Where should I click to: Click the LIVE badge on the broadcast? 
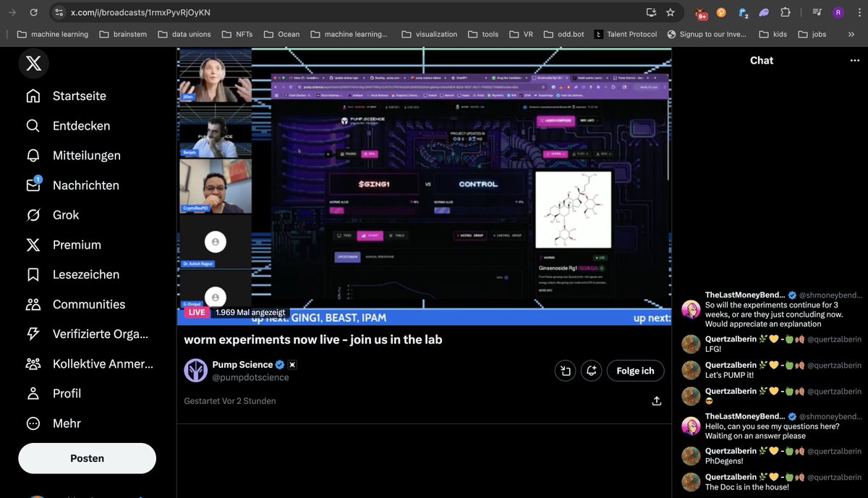(x=195, y=313)
